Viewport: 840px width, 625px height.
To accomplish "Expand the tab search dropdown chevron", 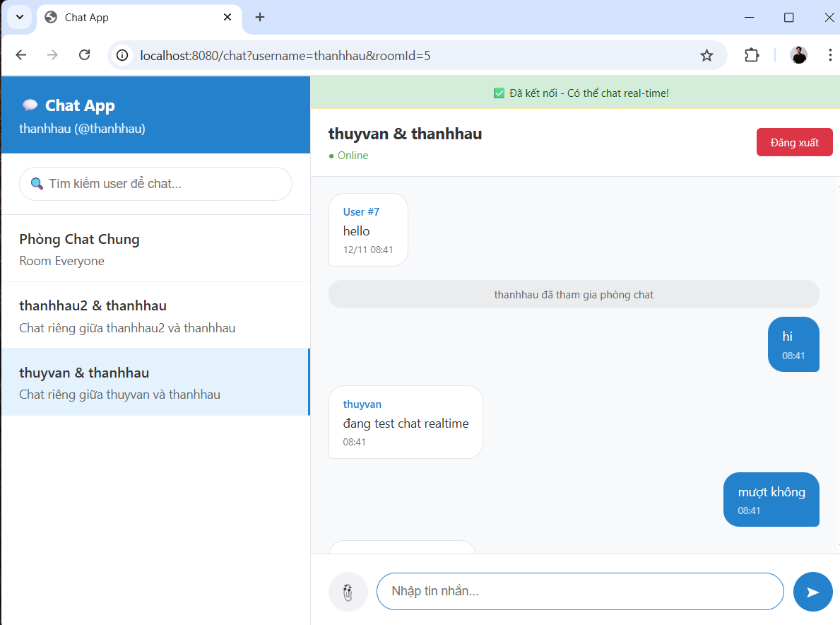I will [19, 17].
